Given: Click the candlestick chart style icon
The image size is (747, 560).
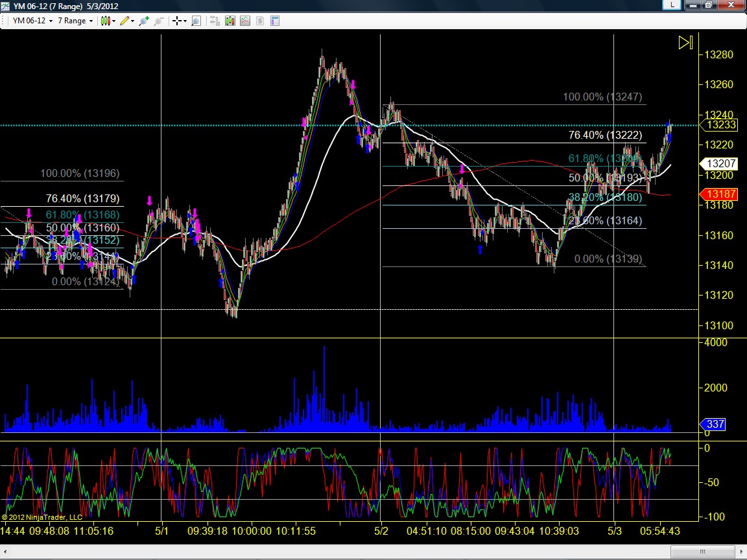Looking at the screenshot, I should pos(105,21).
